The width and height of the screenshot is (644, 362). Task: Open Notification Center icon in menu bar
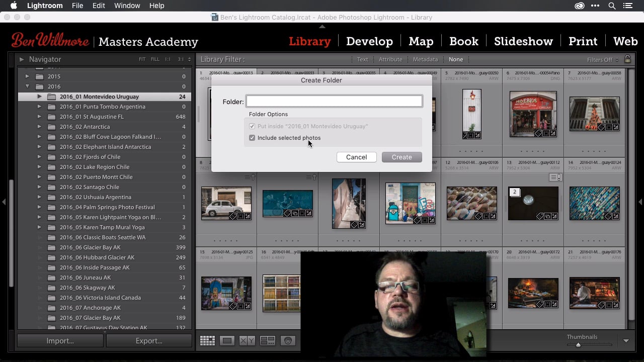tap(627, 6)
